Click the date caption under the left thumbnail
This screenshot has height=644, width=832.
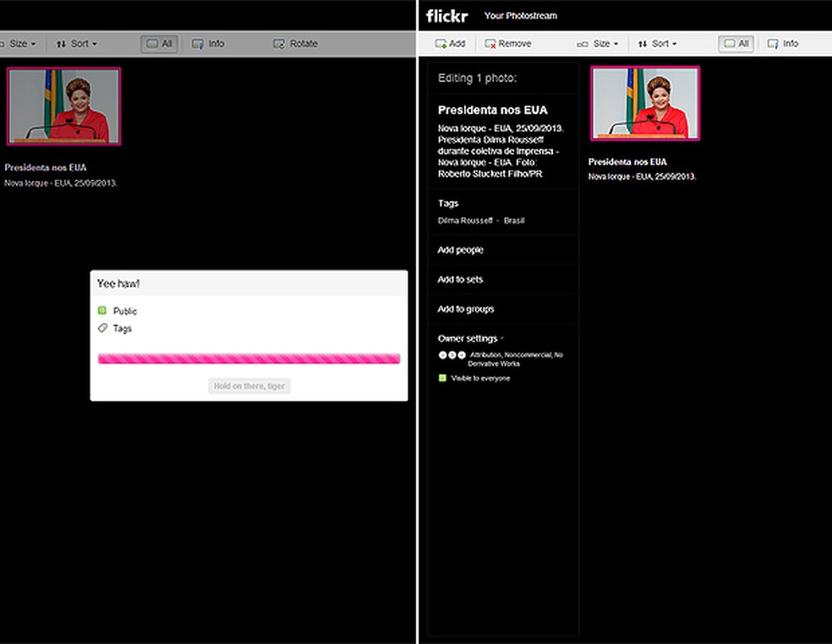click(x=61, y=183)
